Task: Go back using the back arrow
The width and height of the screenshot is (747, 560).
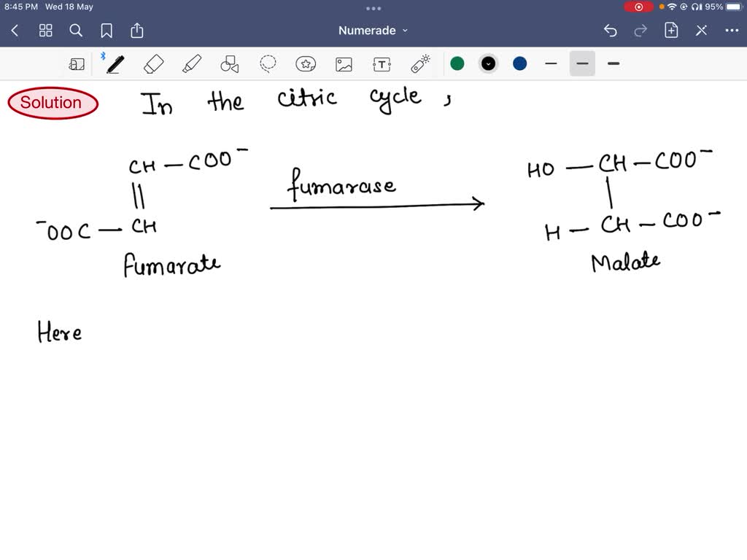Action: 15,31
